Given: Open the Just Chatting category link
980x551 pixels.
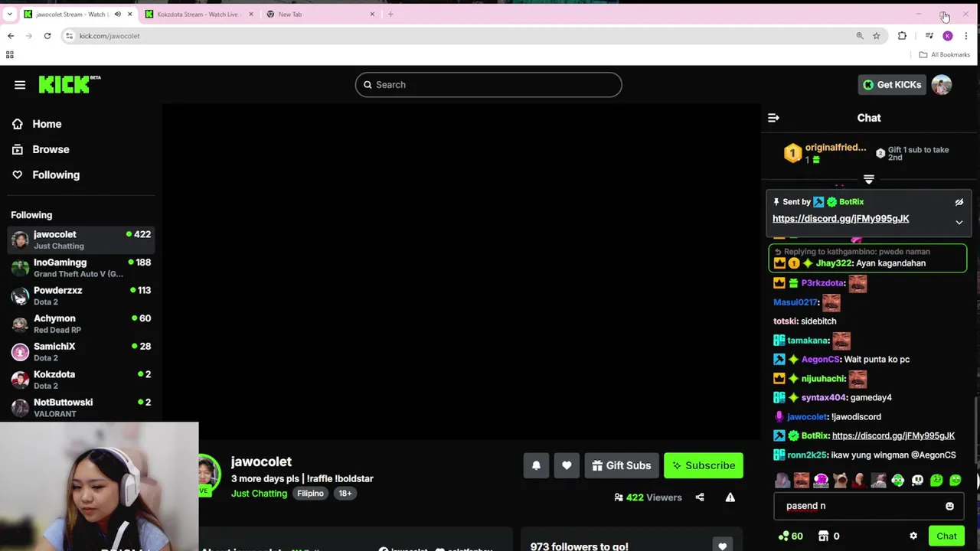Looking at the screenshot, I should (x=259, y=494).
